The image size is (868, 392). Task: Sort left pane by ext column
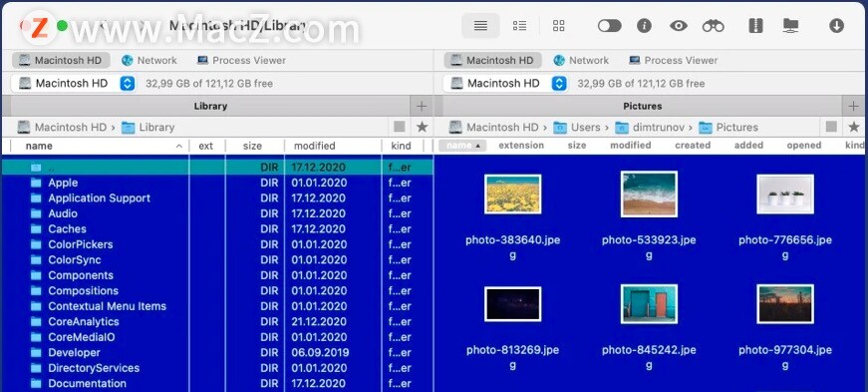(x=206, y=146)
